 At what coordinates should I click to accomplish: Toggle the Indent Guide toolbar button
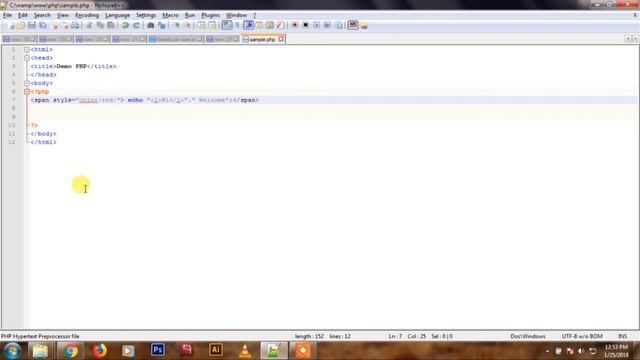pyautogui.click(x=248, y=25)
